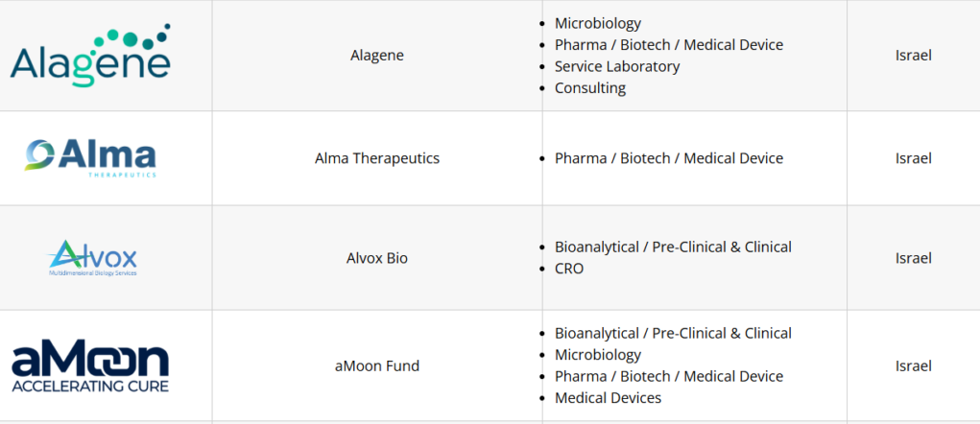This screenshot has height=424, width=980.
Task: Click Service Laboratory category for Alagene
Action: coord(616,66)
